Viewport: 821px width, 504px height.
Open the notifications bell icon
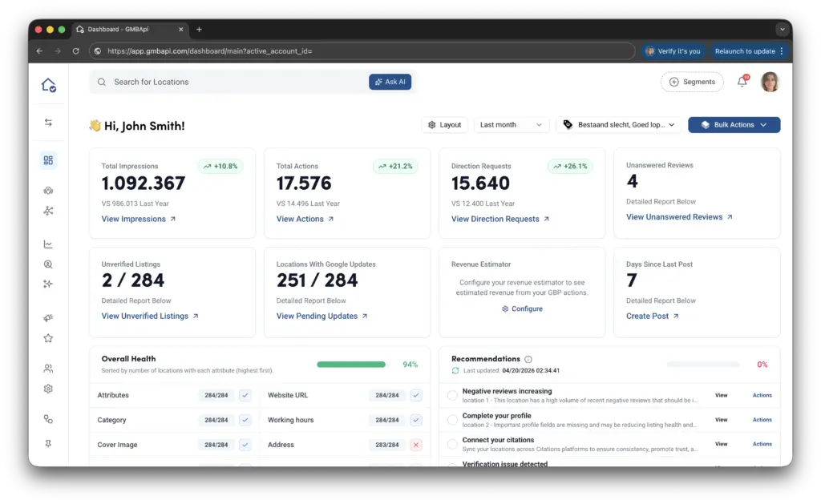point(742,82)
